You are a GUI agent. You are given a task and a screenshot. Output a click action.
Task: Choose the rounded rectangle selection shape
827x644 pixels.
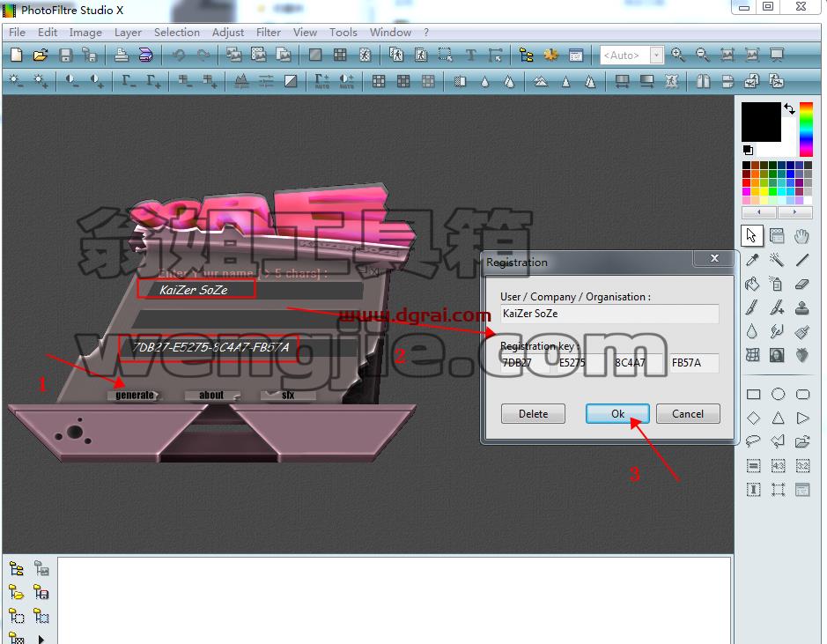click(x=802, y=395)
